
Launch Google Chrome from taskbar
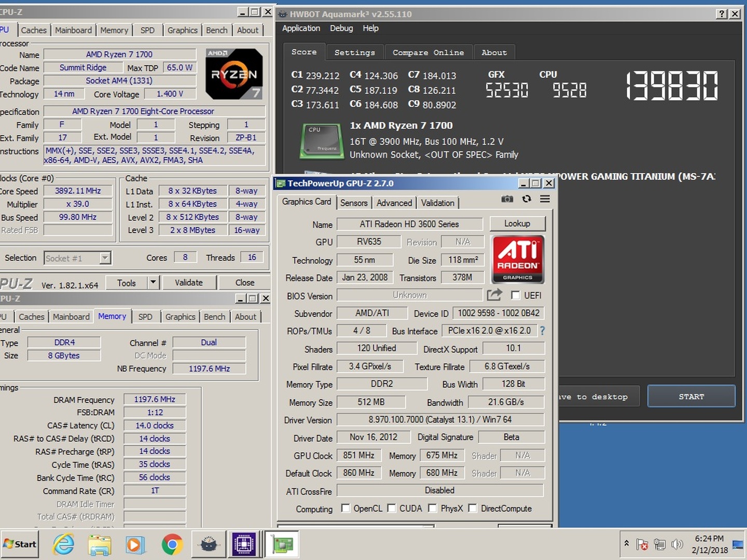(172, 544)
